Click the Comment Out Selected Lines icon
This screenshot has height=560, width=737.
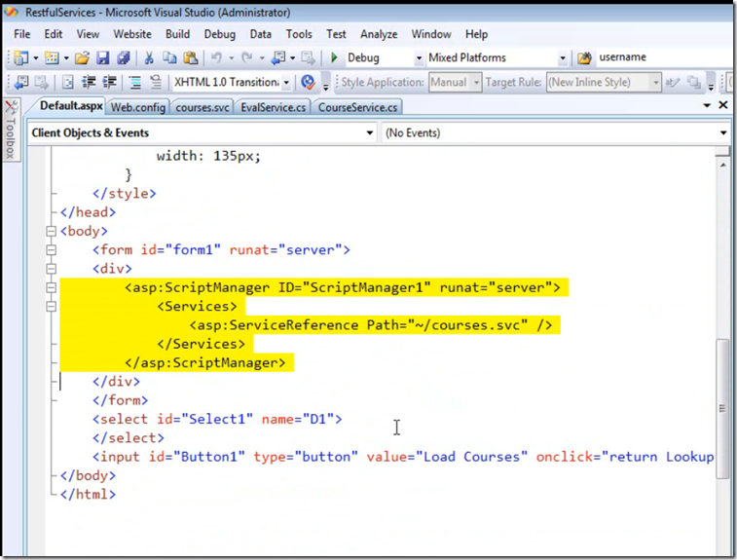135,82
